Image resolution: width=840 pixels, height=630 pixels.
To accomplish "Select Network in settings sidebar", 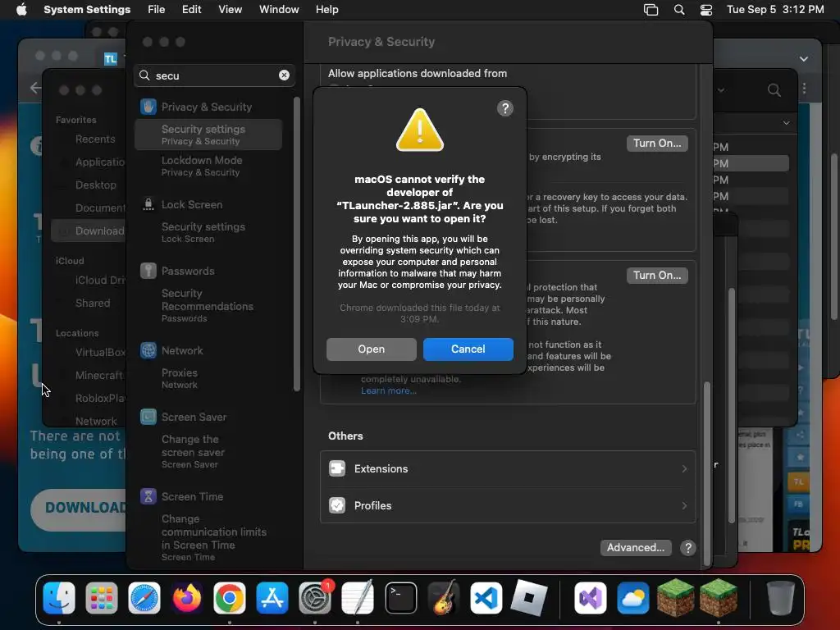I will (x=182, y=350).
